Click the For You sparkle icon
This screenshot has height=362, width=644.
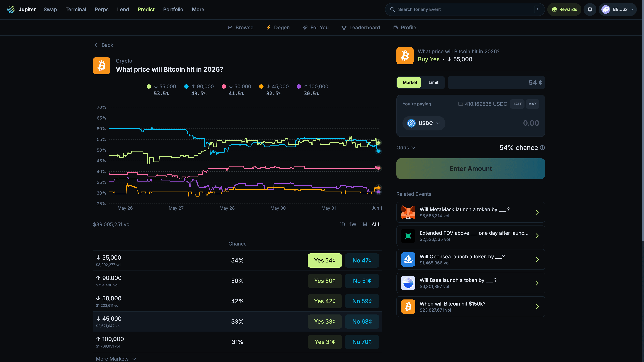point(305,28)
